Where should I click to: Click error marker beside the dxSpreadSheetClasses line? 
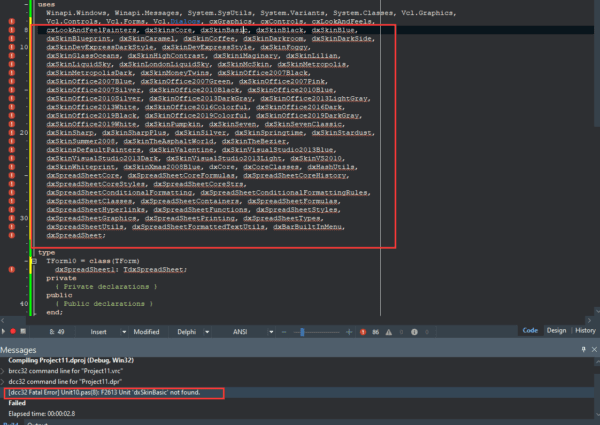tap(12, 201)
